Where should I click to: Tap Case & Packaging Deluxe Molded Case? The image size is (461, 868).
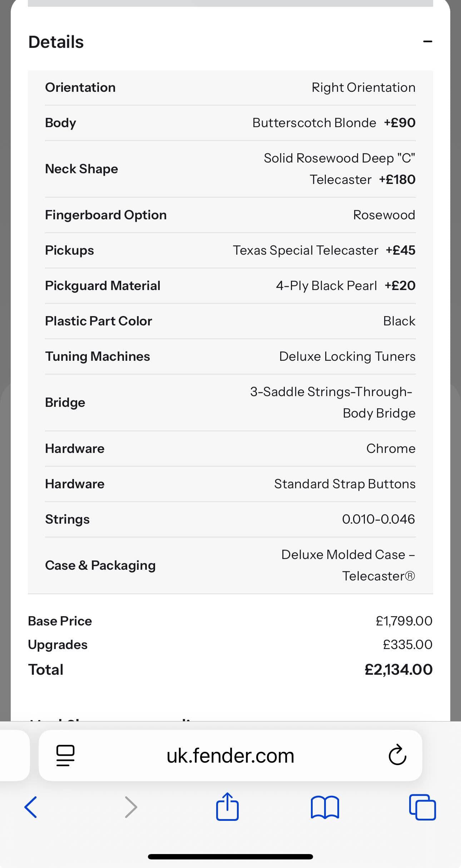pyautogui.click(x=347, y=565)
